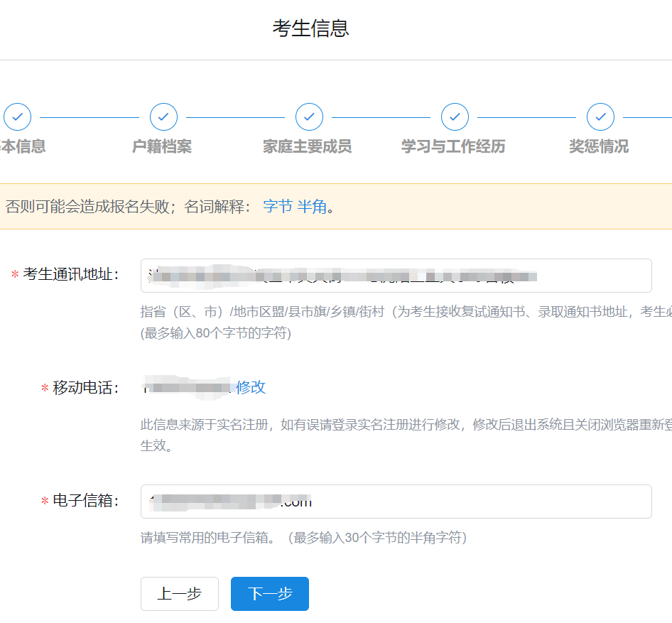Open the 字节 term explanation link
Viewport: 672px width, 623px height.
[278, 207]
